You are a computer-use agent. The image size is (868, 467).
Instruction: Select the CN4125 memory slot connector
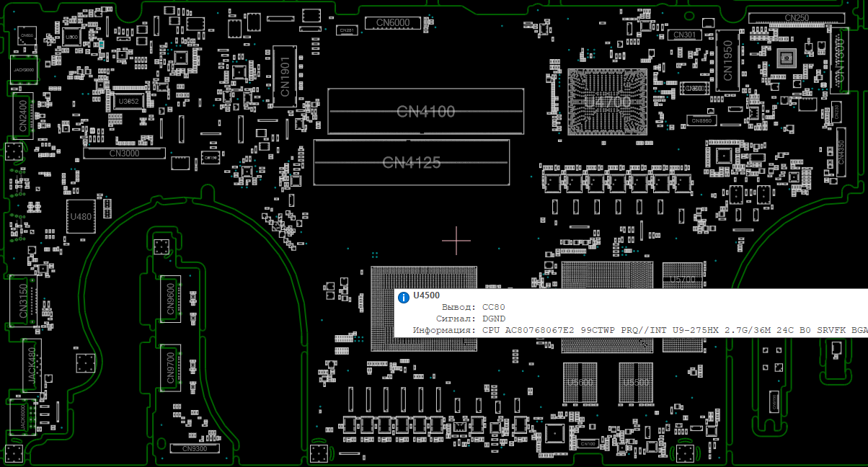coord(411,162)
